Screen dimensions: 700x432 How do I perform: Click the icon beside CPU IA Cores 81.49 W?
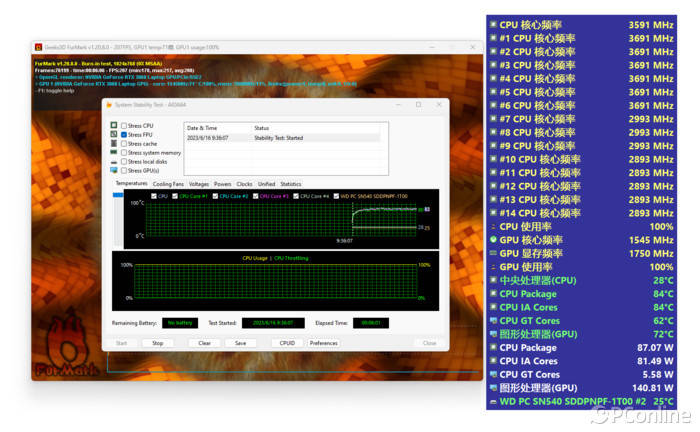pyautogui.click(x=493, y=361)
